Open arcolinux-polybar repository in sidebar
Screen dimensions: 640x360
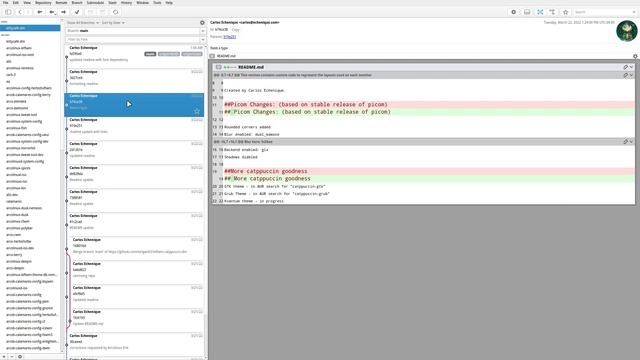pyautogui.click(x=19, y=228)
